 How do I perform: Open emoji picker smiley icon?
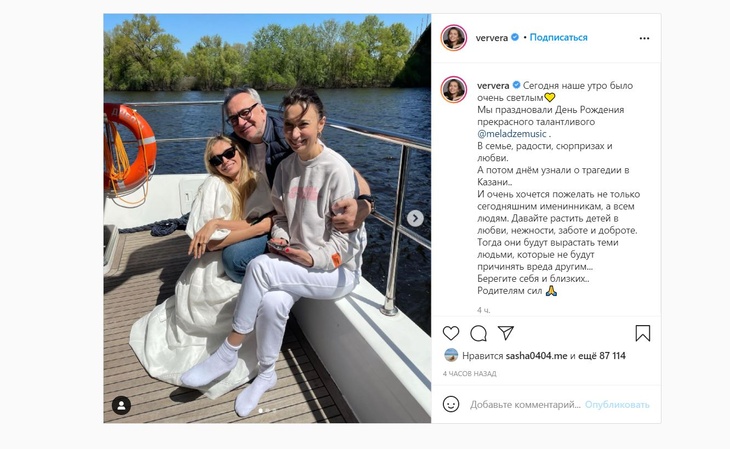(451, 404)
